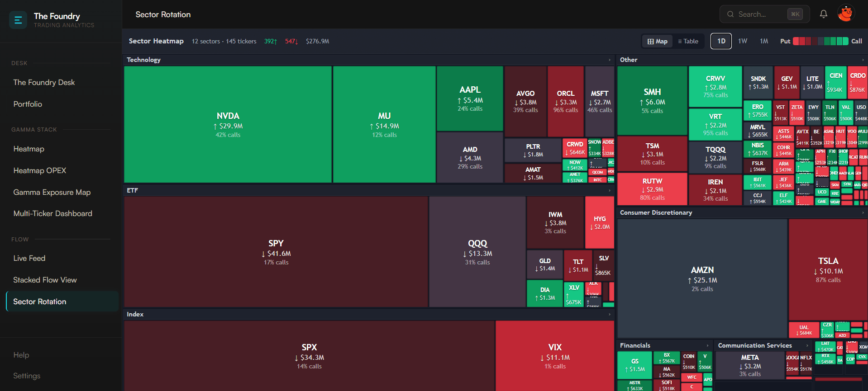
Task: Select the TQQQ tile
Action: [715, 157]
